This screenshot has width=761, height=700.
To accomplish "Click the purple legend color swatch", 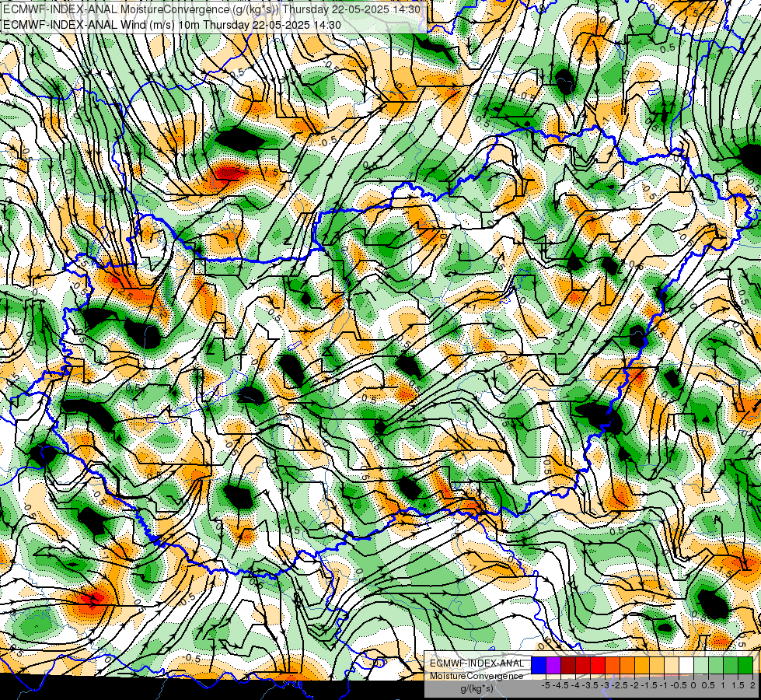I will point(553,665).
